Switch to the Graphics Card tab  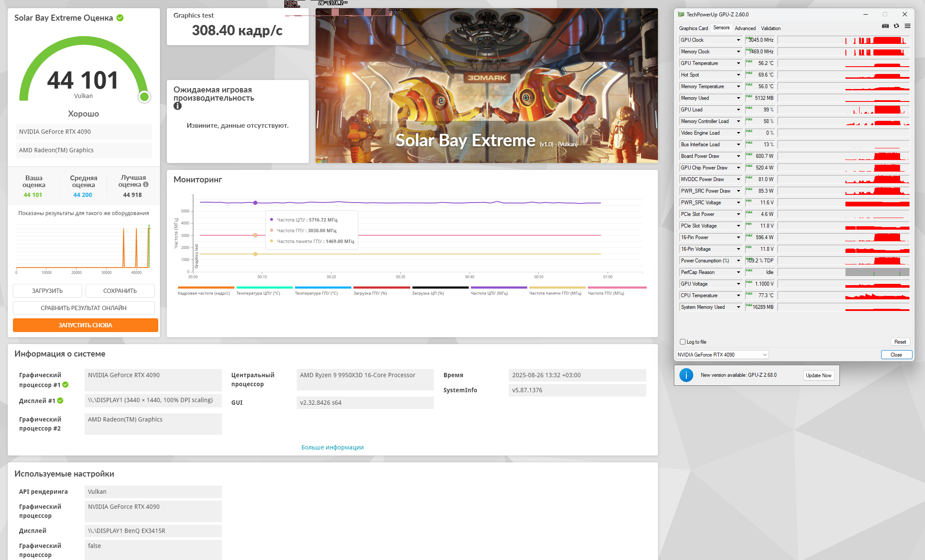(693, 28)
